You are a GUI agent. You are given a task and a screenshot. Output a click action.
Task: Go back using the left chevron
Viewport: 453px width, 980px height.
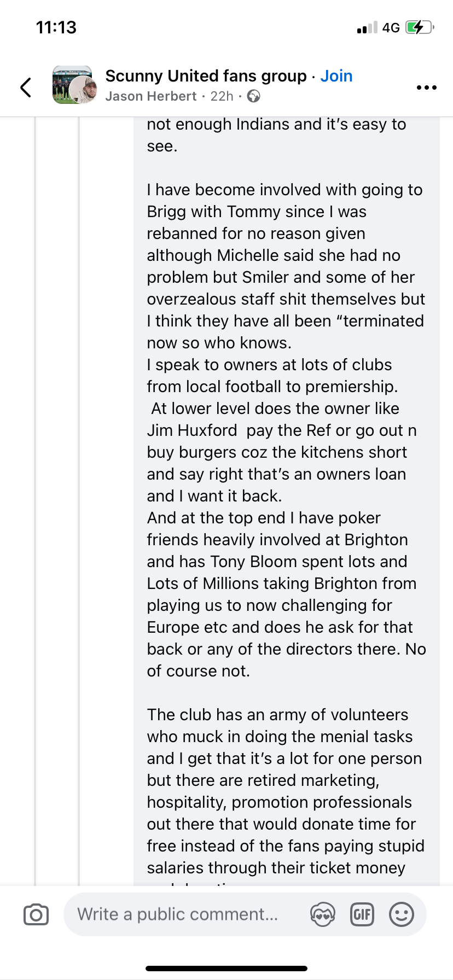point(26,87)
